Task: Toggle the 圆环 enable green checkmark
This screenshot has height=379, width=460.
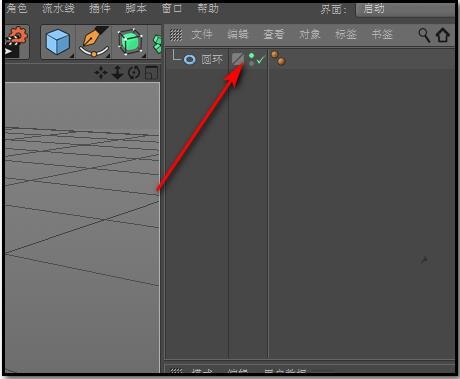Action: (260, 60)
